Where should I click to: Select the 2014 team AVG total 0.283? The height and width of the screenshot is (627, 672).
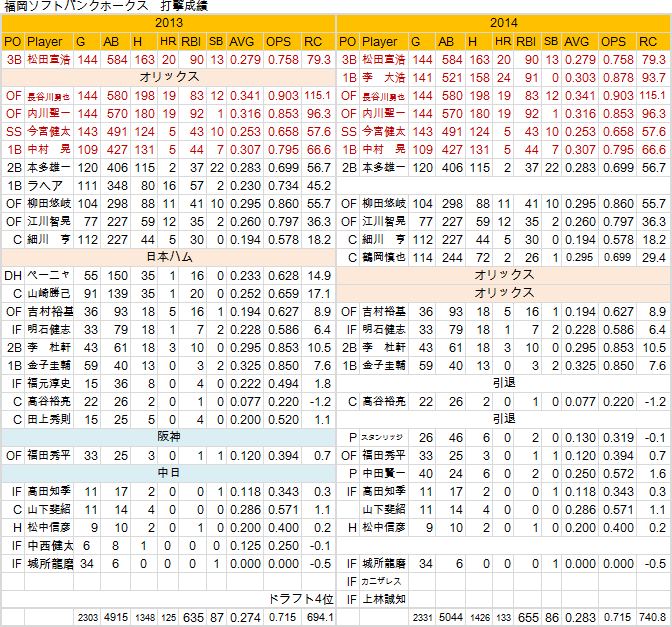[580, 618]
